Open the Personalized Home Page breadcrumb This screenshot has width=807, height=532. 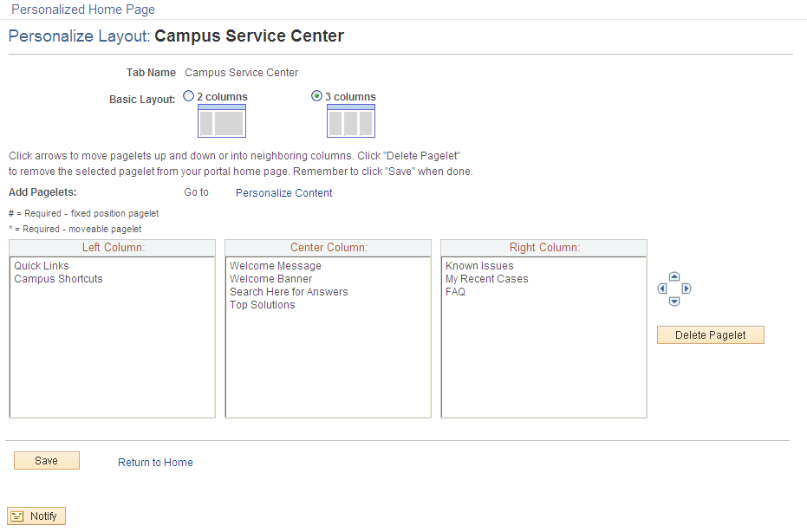tap(82, 10)
